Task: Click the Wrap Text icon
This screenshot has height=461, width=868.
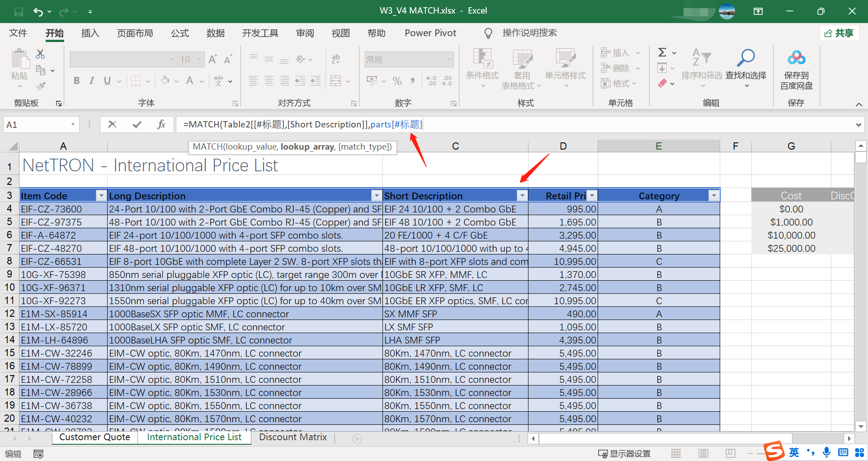Action: (x=336, y=59)
